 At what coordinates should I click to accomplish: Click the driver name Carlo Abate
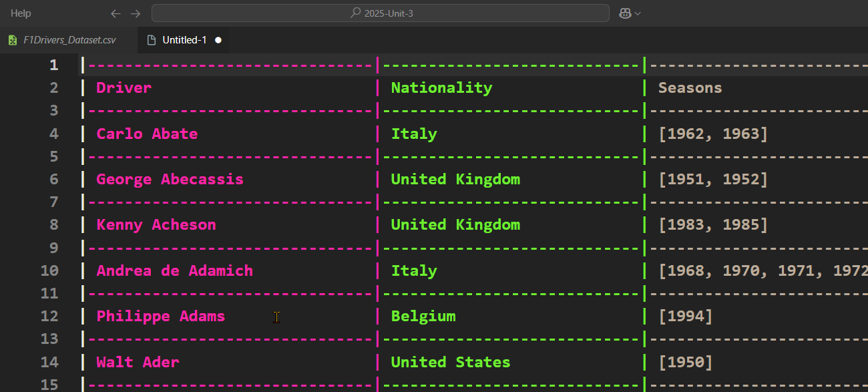[x=147, y=134]
